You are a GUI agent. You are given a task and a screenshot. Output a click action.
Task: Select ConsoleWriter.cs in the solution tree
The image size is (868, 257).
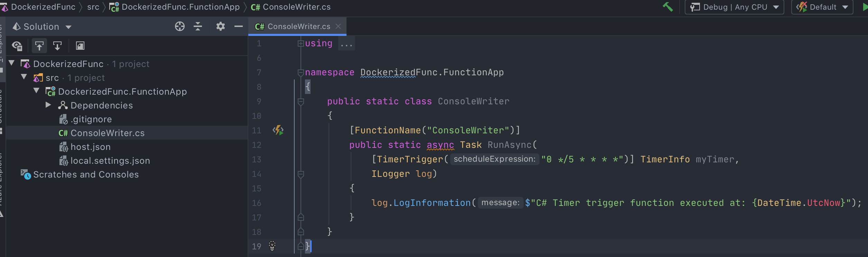pos(108,133)
